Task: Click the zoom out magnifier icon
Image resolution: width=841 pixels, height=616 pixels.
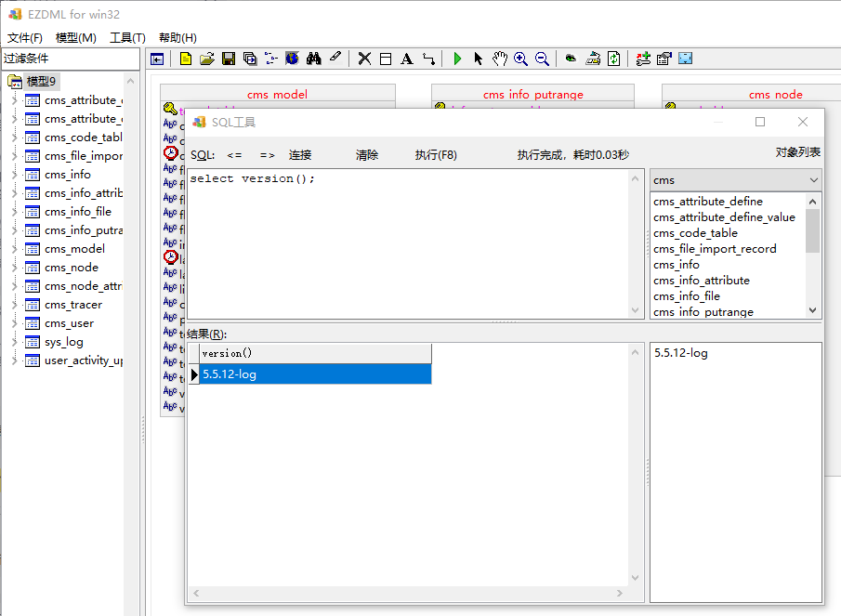Action: (543, 59)
